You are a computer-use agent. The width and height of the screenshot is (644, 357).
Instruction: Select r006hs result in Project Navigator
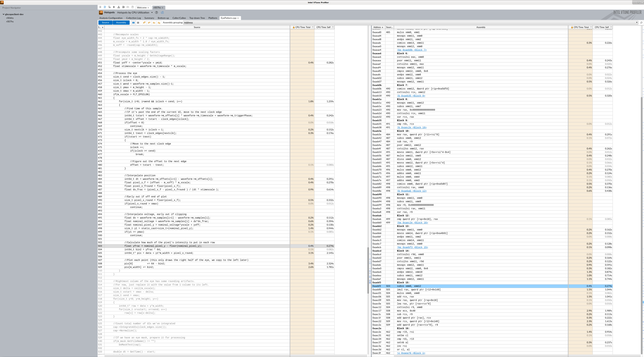[10, 18]
